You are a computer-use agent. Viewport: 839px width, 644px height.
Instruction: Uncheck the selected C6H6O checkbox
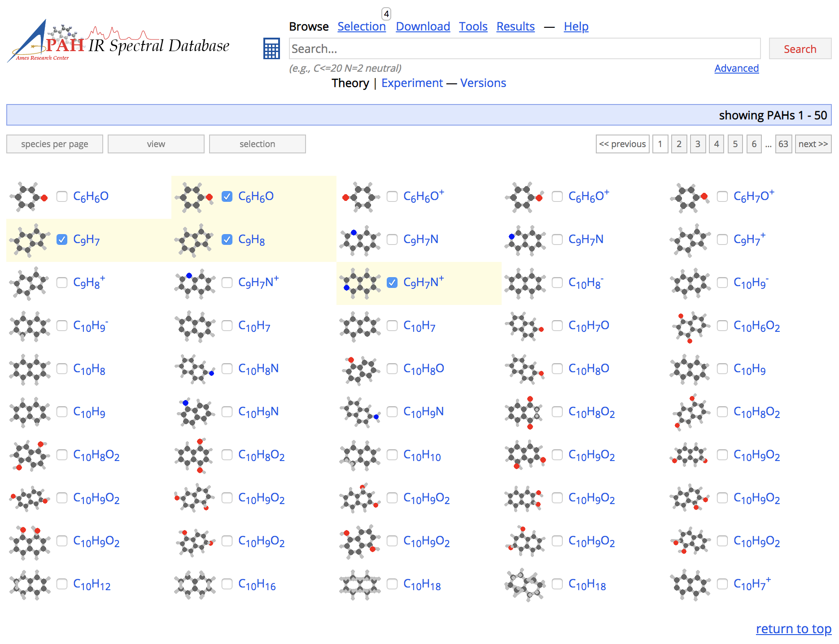[x=227, y=196]
